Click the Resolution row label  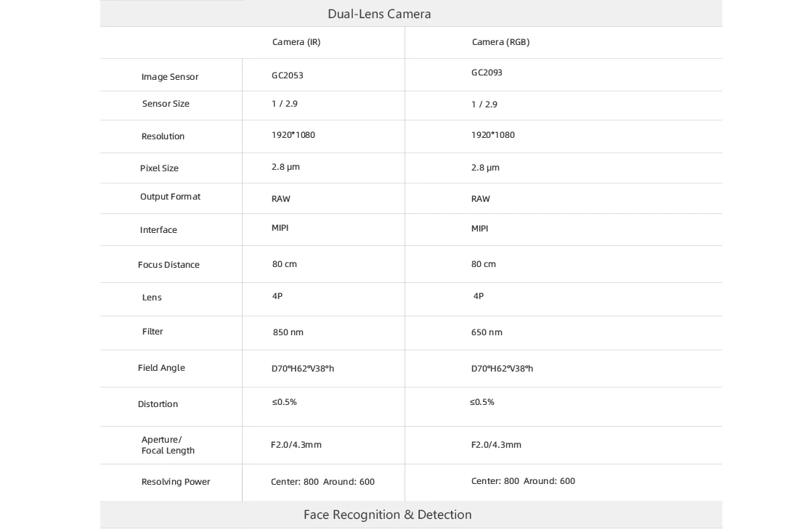163,136
